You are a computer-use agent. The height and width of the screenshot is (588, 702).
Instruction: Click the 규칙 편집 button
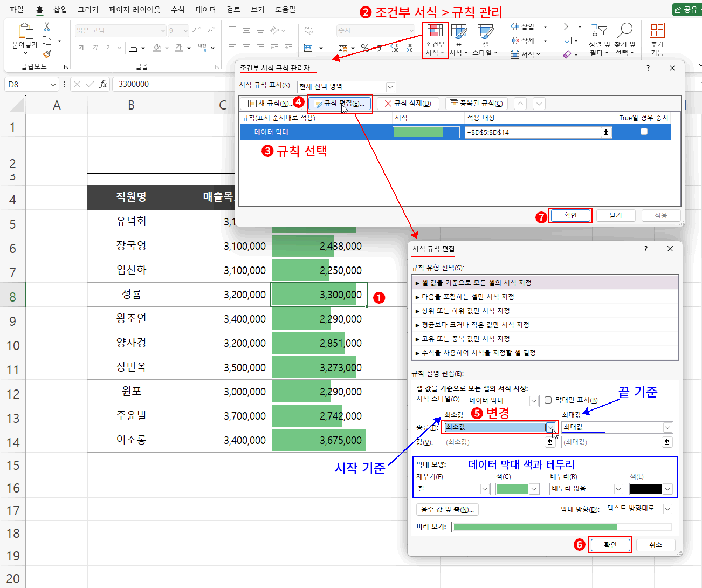click(x=340, y=104)
